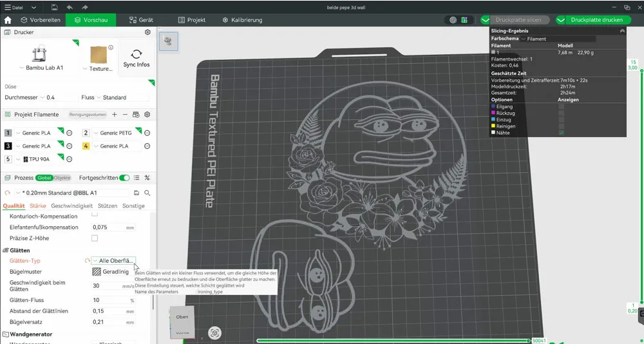Open 0.20mm Standard @BBL A1 preset dropdown
644x344 pixels.
pos(18,193)
